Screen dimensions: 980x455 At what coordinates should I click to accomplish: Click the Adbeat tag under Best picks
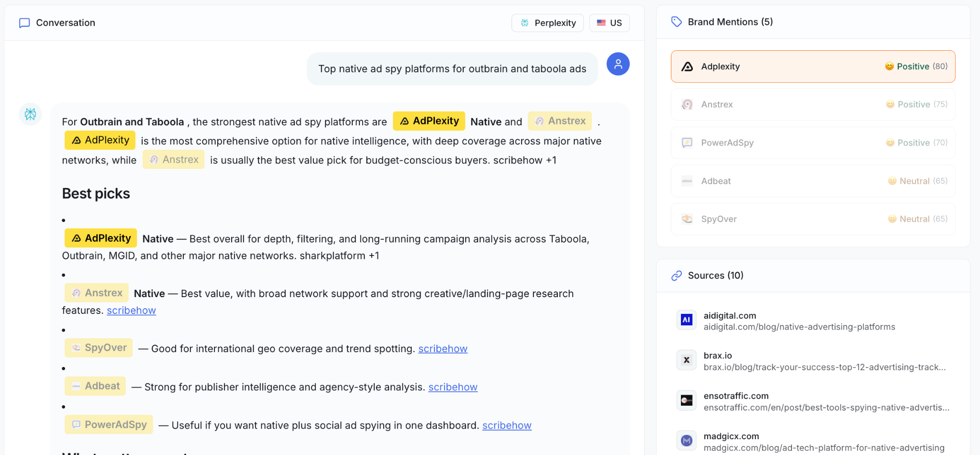point(95,386)
